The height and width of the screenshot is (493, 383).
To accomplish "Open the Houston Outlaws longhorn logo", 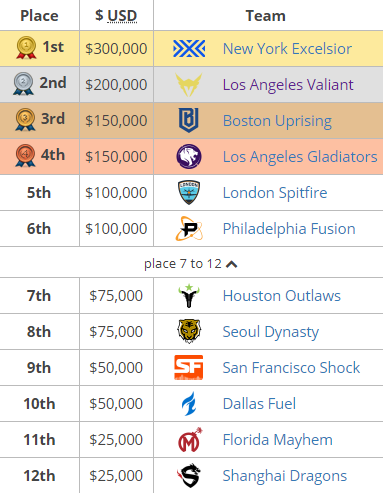I will (189, 296).
